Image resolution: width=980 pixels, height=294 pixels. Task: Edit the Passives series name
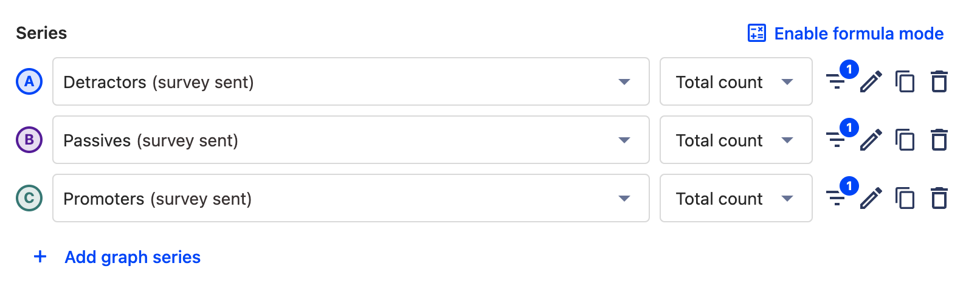[871, 140]
